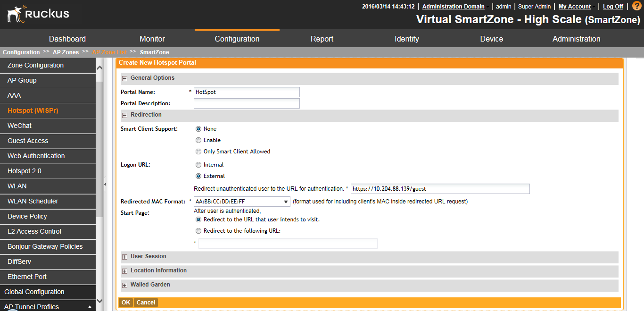Open Device Policy in the sidebar

(x=48, y=217)
